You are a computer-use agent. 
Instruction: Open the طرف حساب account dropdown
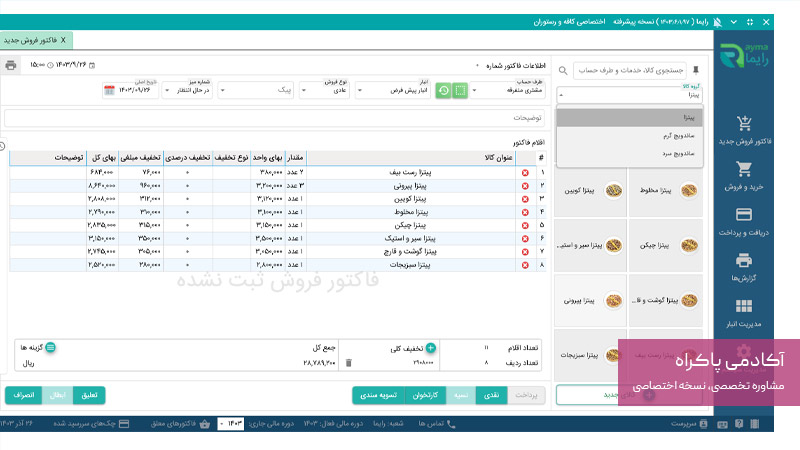coord(507,90)
